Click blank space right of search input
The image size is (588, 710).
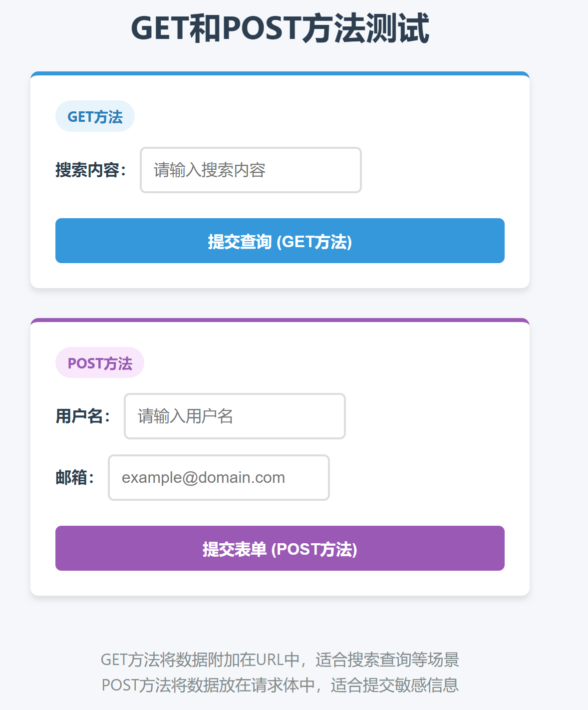[433, 170]
